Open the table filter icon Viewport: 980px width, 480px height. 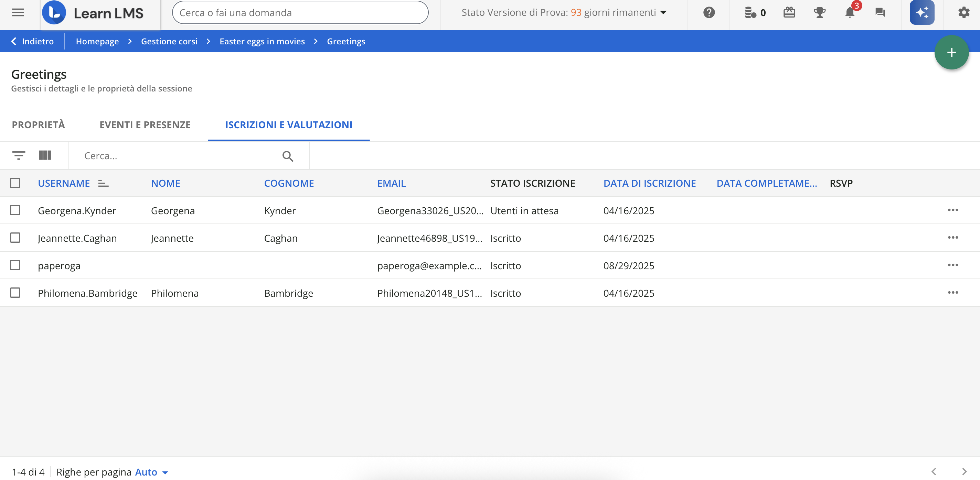point(19,155)
